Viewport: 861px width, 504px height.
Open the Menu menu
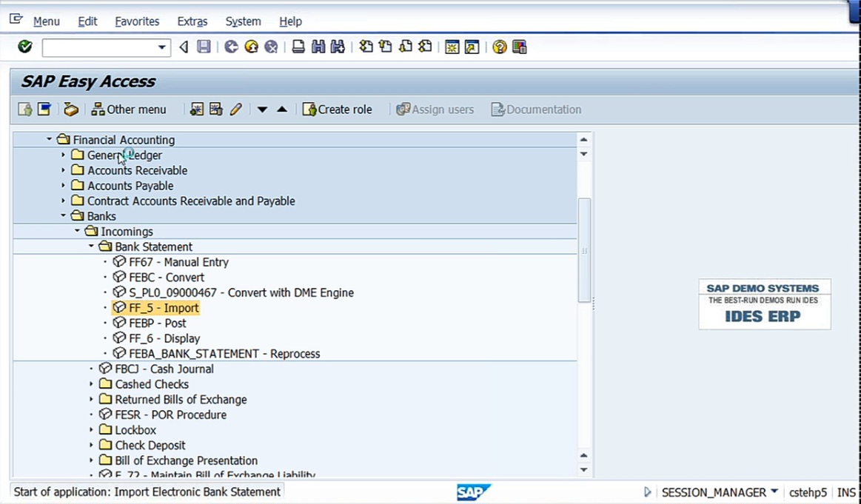tap(46, 21)
